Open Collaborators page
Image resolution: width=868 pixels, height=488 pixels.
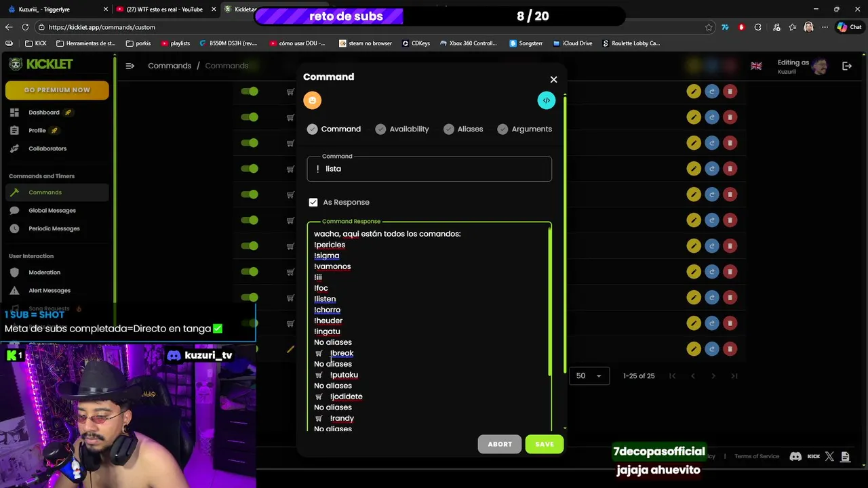click(47, 148)
